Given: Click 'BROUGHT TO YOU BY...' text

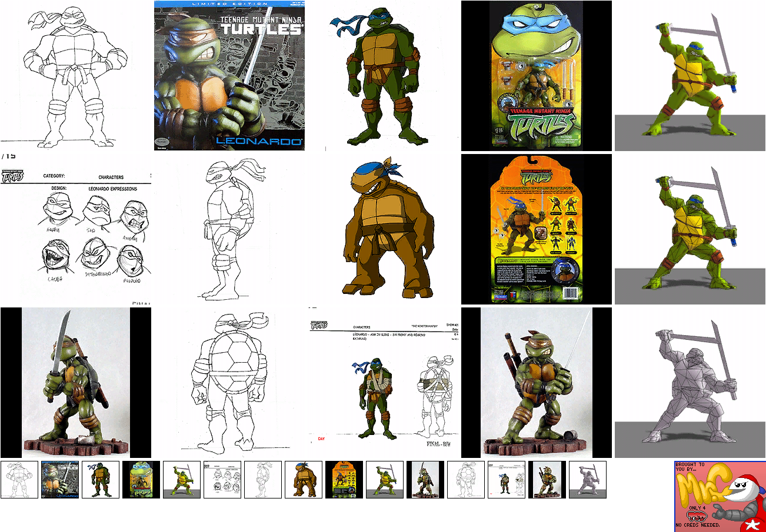Looking at the screenshot, I should pyautogui.click(x=690, y=467).
